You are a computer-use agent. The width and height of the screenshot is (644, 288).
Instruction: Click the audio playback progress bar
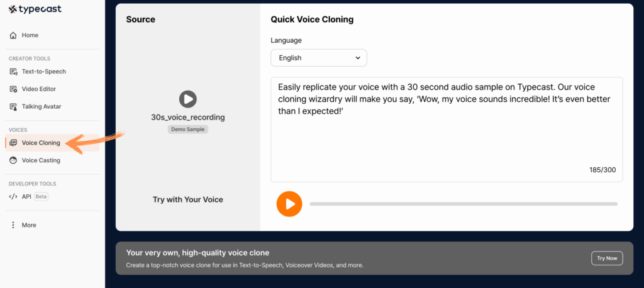463,204
